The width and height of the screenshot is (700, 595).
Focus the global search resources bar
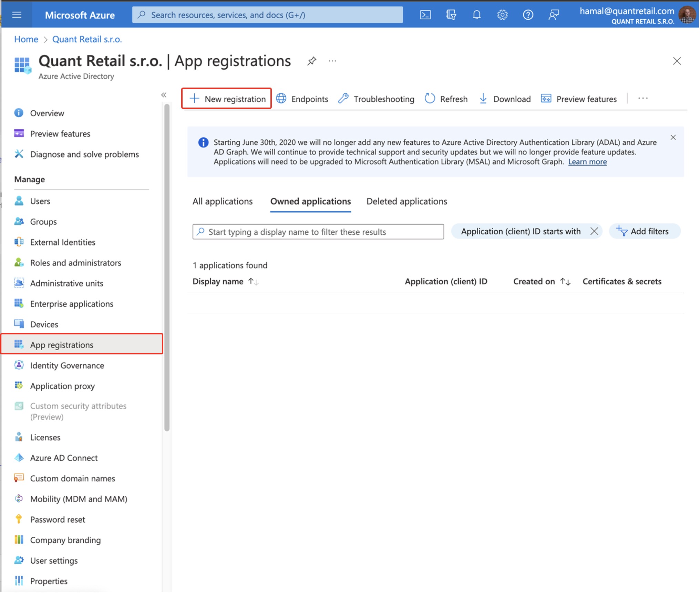point(268,15)
